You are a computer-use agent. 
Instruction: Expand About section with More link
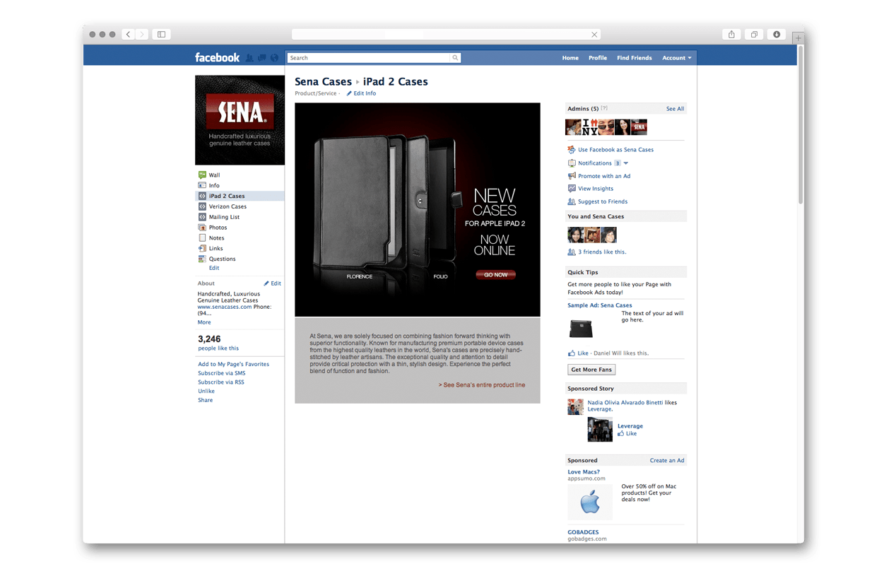pos(204,322)
